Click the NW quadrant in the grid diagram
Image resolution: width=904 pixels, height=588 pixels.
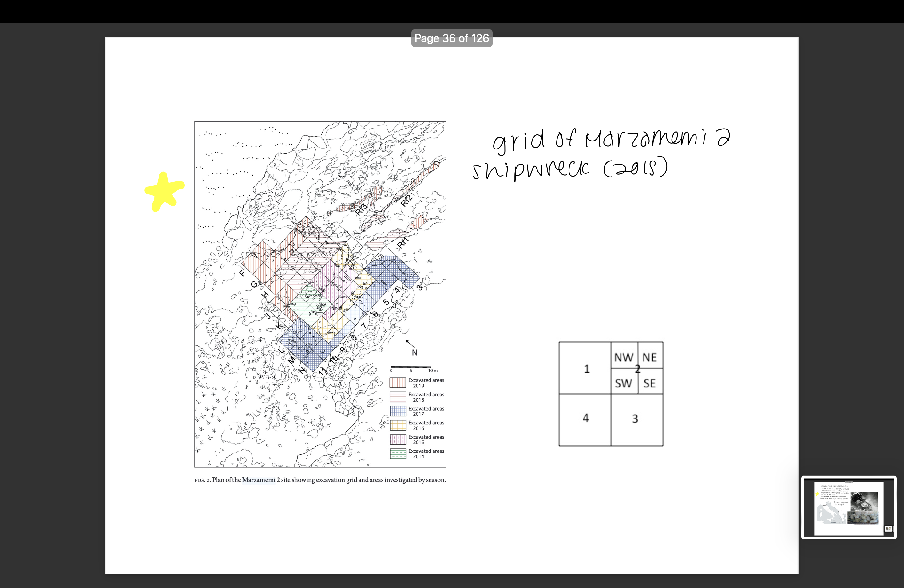(x=624, y=357)
